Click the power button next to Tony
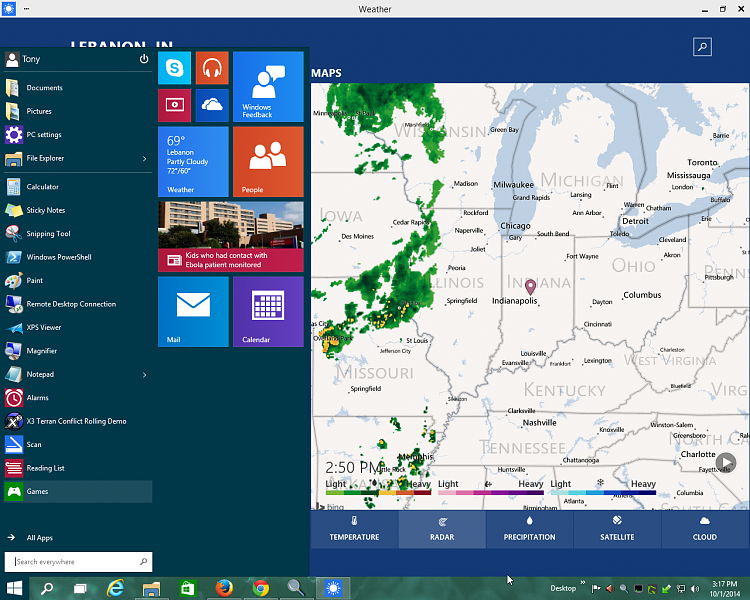The height and width of the screenshot is (600, 750). click(x=143, y=59)
